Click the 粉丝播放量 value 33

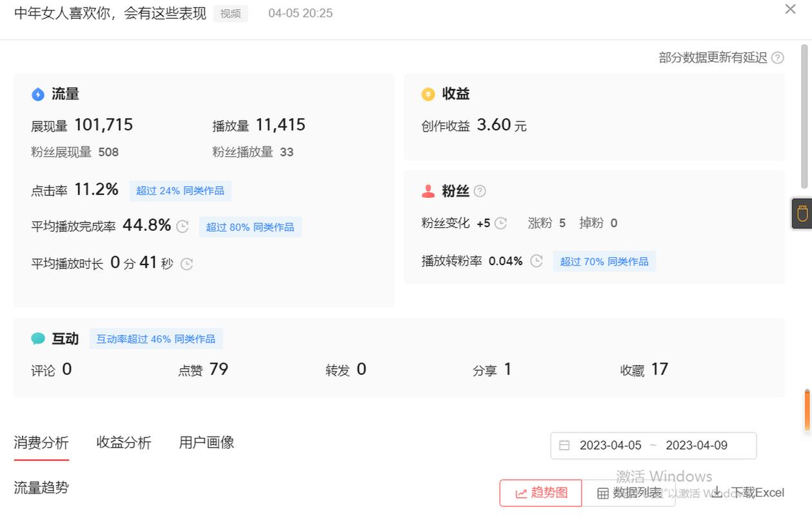point(286,152)
